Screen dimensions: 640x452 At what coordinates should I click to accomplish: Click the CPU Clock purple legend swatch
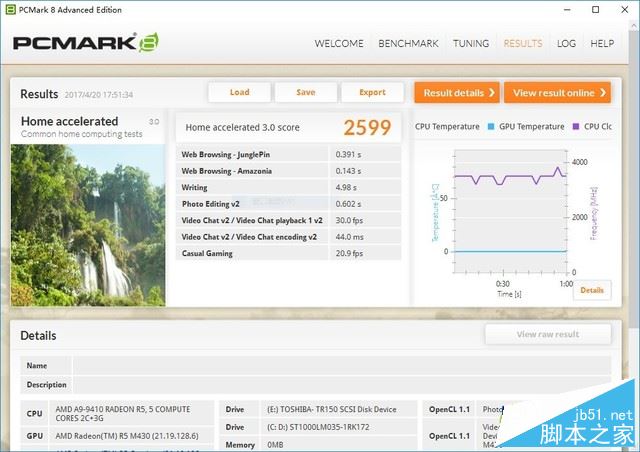pyautogui.click(x=576, y=127)
